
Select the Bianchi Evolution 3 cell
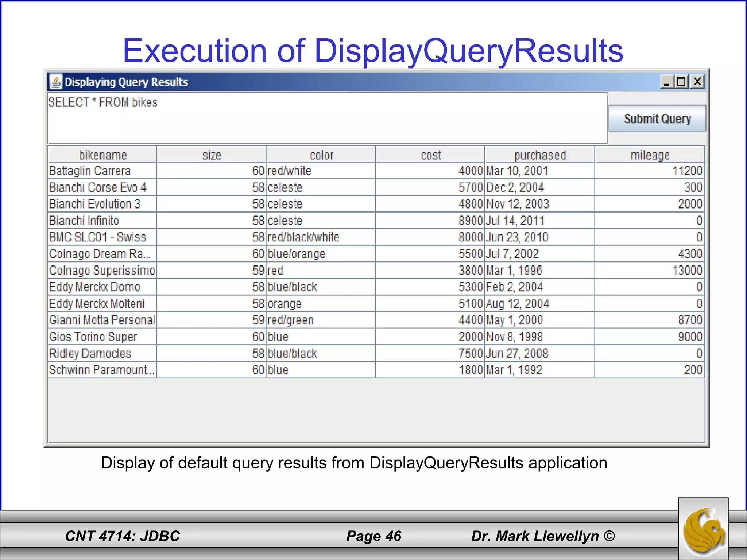point(102,204)
